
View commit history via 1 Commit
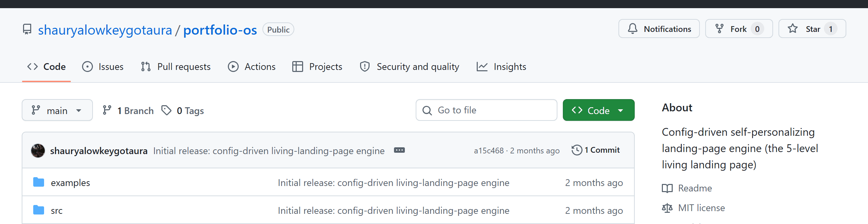(x=596, y=150)
